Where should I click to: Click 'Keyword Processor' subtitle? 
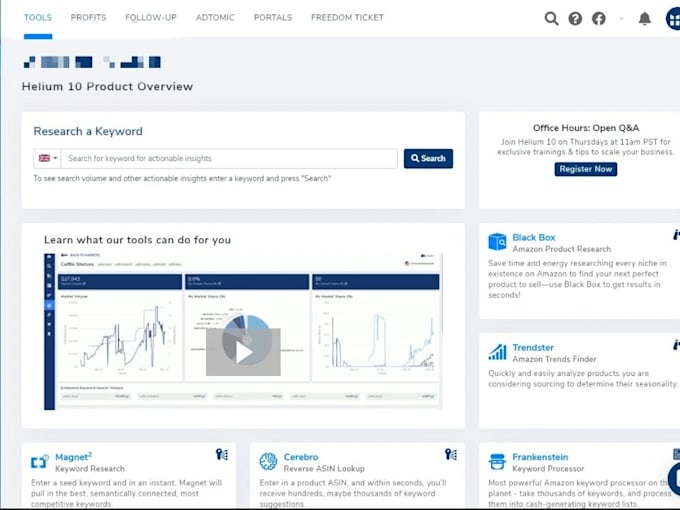(x=548, y=468)
